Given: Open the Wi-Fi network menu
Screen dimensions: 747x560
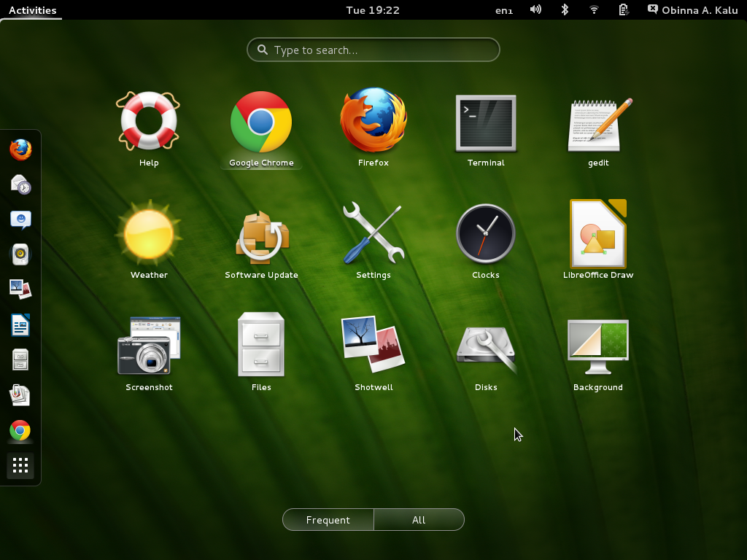Looking at the screenshot, I should (594, 9).
